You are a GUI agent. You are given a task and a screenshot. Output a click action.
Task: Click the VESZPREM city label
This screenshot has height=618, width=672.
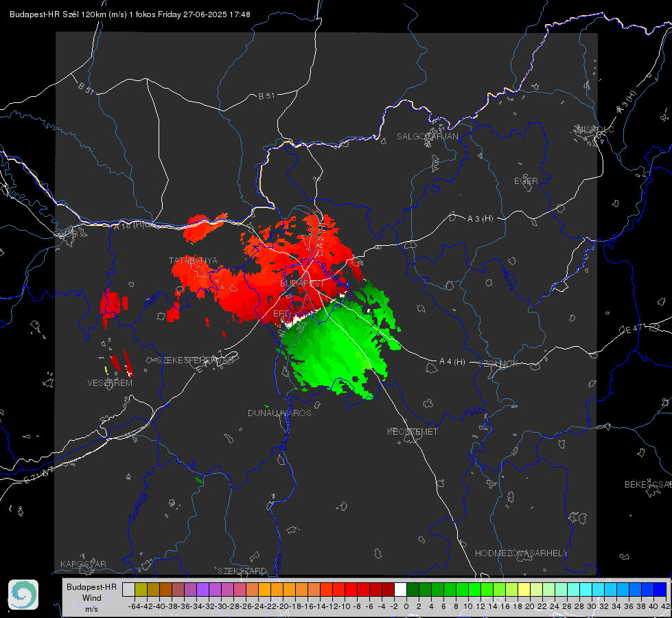pyautogui.click(x=110, y=383)
